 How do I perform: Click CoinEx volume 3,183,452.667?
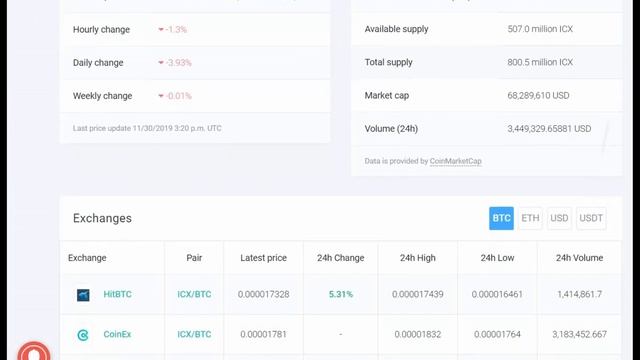580,334
